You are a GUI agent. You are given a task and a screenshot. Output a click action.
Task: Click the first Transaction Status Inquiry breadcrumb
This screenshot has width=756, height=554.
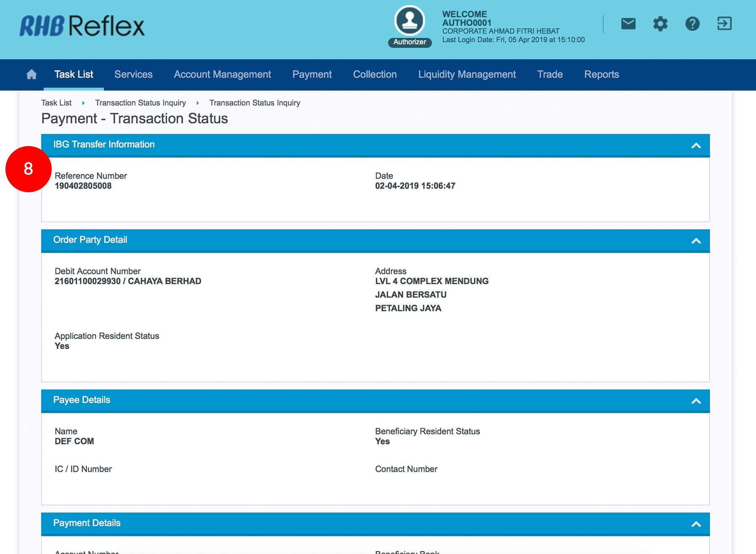tap(140, 103)
